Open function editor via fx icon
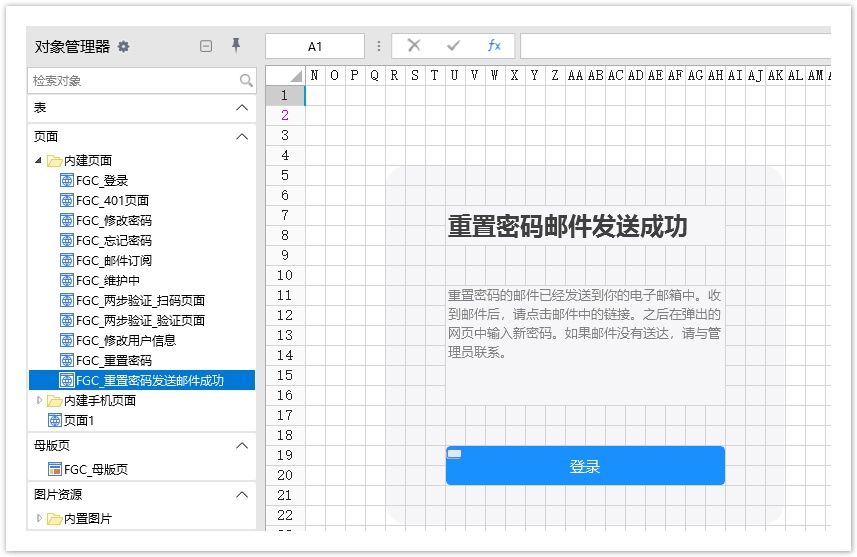 coord(494,45)
